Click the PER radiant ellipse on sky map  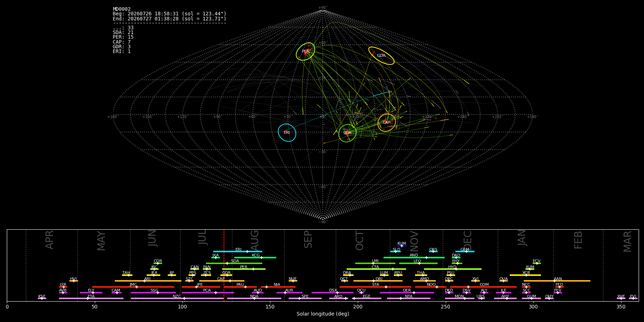click(x=306, y=52)
